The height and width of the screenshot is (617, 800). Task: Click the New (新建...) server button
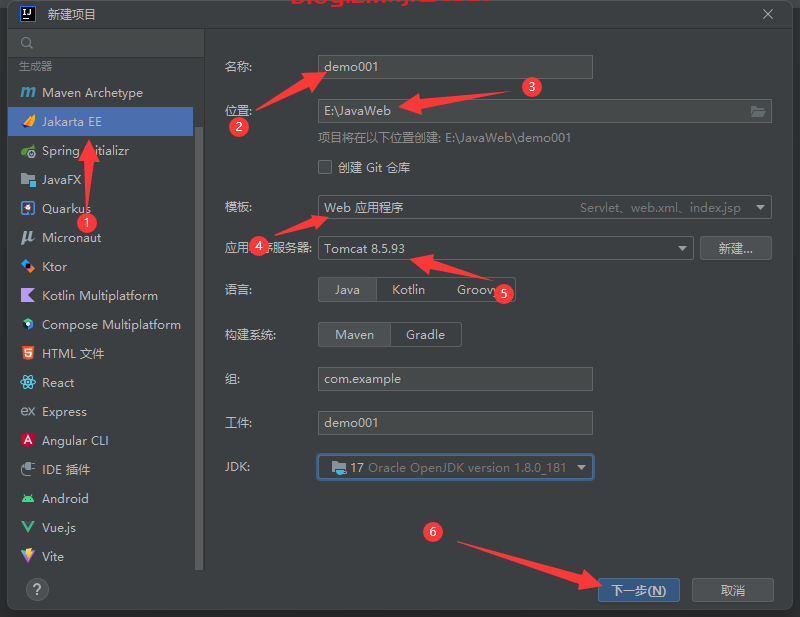coord(736,249)
